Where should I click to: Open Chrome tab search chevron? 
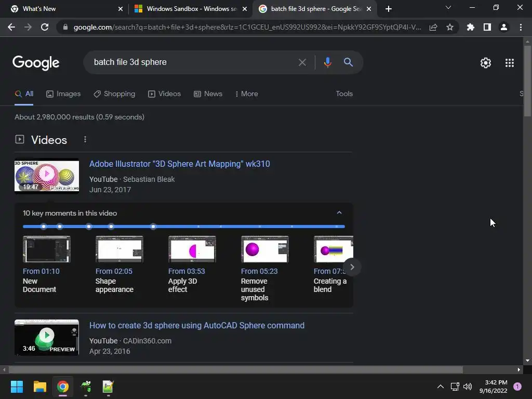tap(448, 7)
